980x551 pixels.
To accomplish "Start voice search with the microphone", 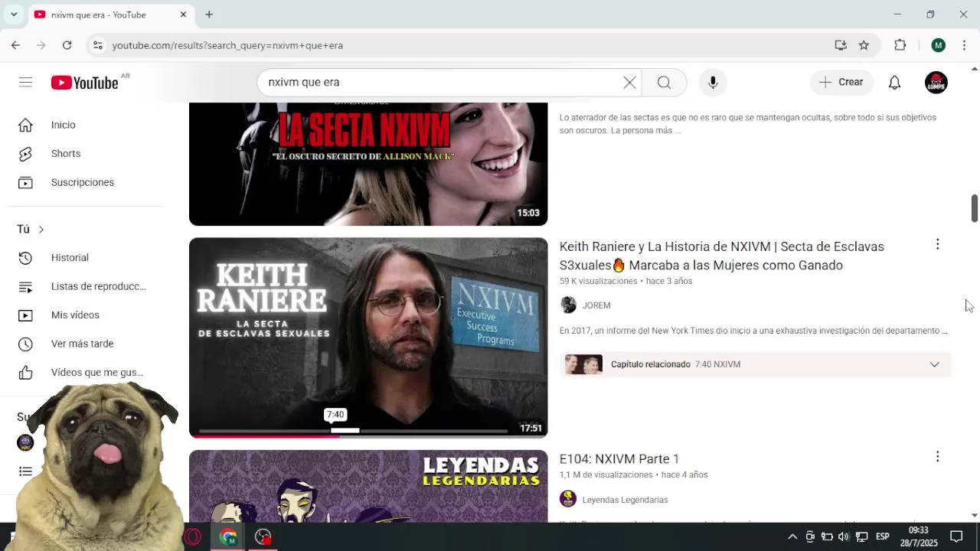I will click(x=713, y=83).
